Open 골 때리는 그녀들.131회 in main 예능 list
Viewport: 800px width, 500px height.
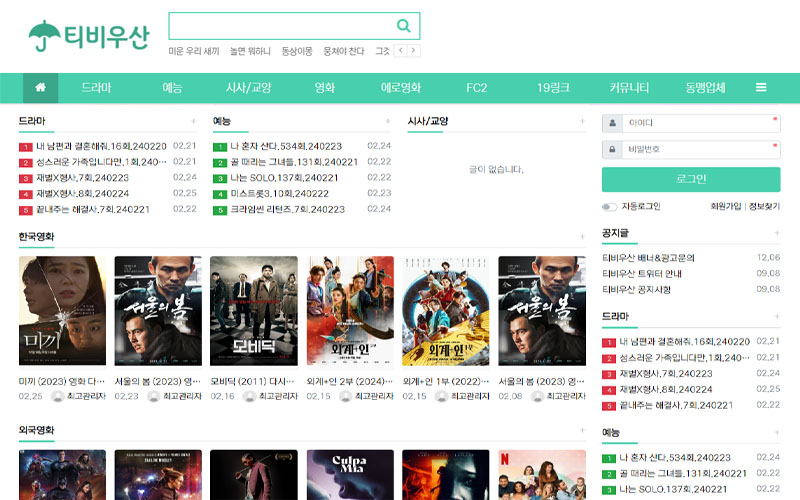(x=294, y=162)
